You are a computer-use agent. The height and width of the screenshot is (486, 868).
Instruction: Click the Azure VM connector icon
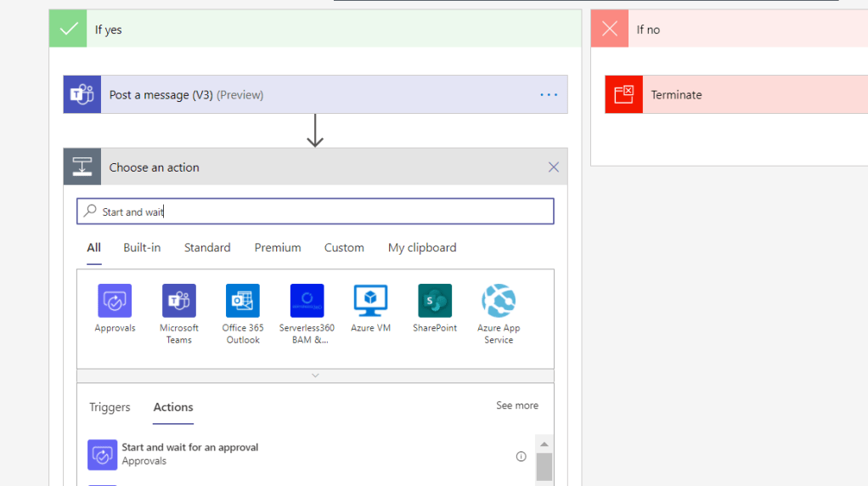pyautogui.click(x=370, y=301)
